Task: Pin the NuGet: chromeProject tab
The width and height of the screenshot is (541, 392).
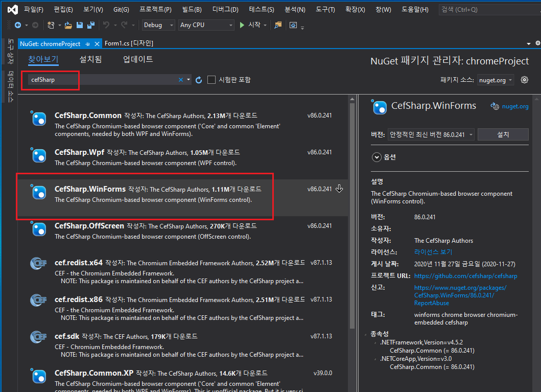Action: coord(88,44)
